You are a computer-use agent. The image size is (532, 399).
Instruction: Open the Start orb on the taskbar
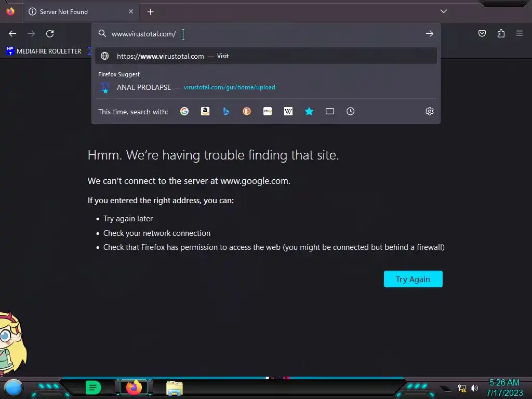pyautogui.click(x=13, y=388)
